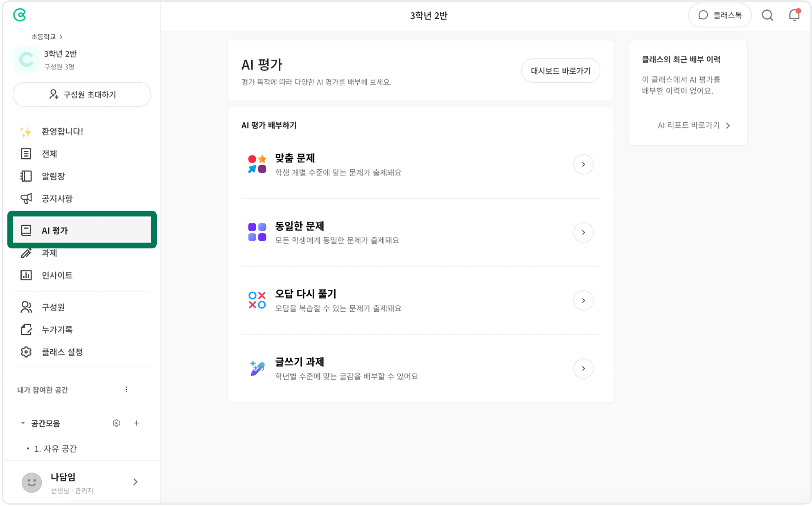Open 공간모음 settings gear icon
This screenshot has height=506, width=812.
pyautogui.click(x=116, y=423)
